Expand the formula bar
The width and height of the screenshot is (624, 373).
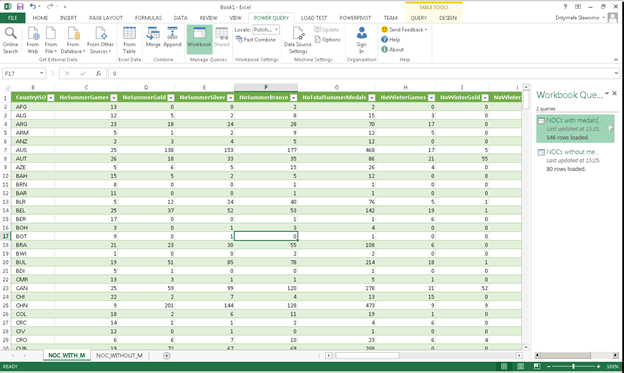pos(616,73)
